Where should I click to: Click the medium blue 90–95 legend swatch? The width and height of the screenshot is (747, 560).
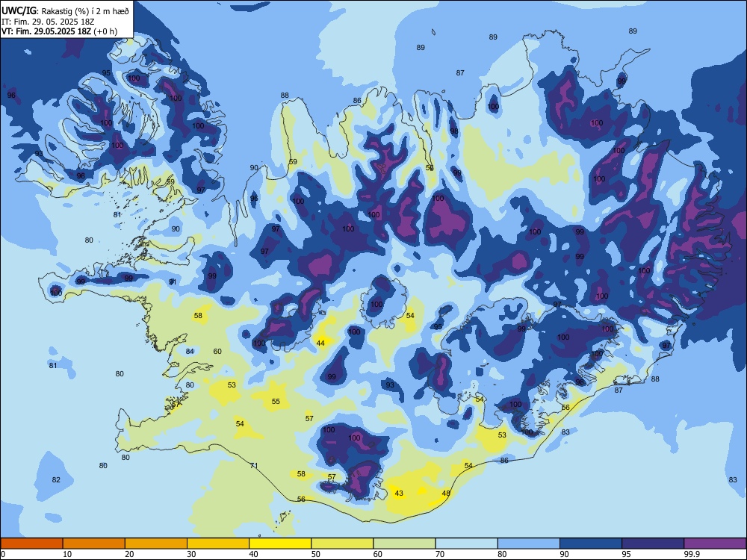click(591, 544)
